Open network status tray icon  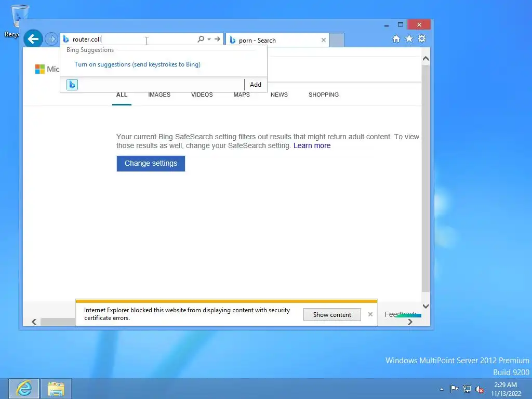467,389
